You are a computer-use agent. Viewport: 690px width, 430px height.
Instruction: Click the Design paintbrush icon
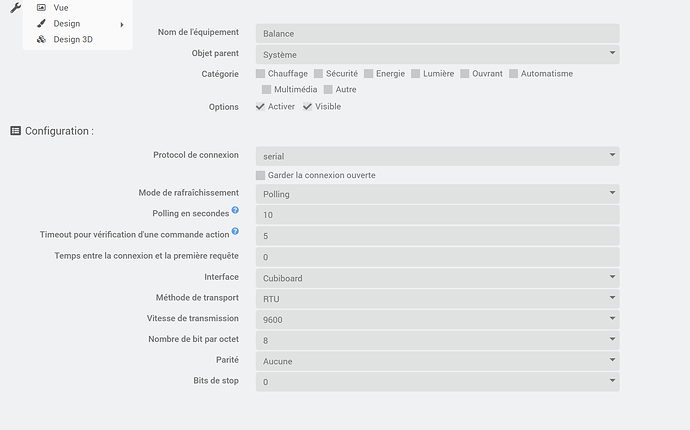(41, 23)
